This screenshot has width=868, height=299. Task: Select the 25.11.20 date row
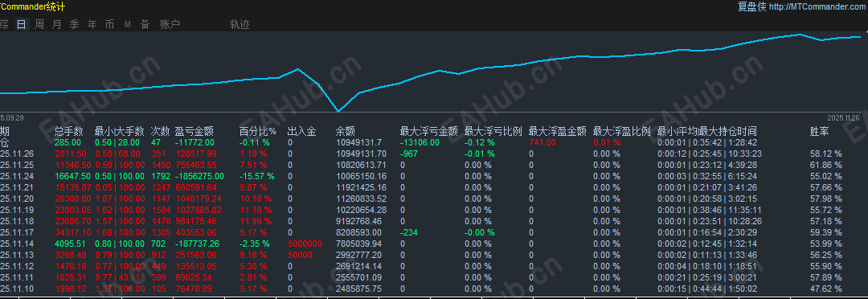[x=434, y=199]
